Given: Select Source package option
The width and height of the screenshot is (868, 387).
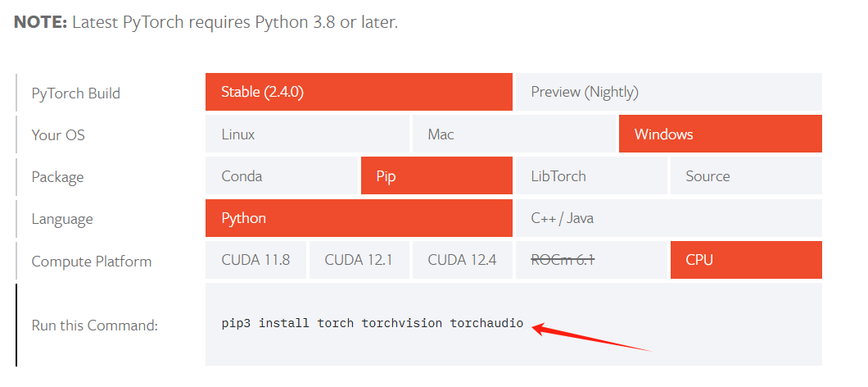Looking at the screenshot, I should 745,176.
